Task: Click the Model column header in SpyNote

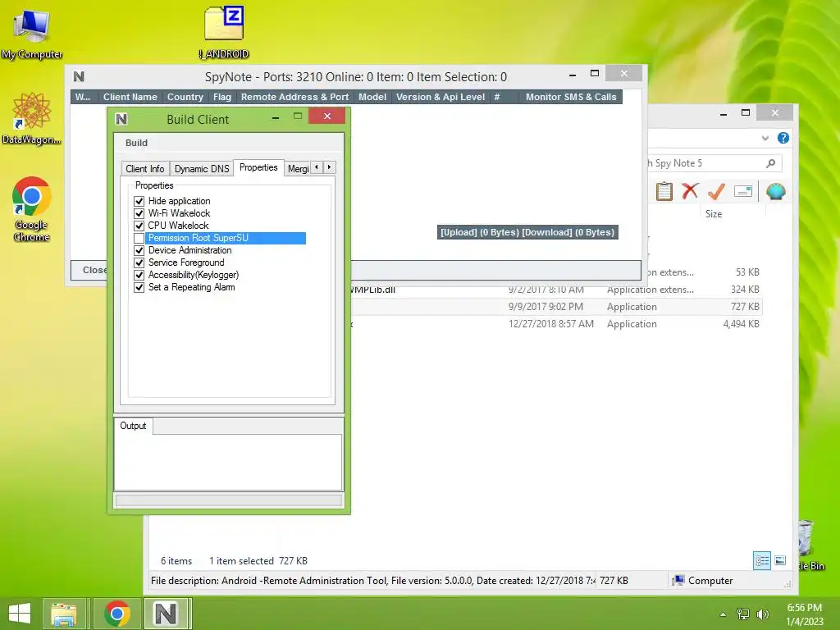Action: [372, 97]
